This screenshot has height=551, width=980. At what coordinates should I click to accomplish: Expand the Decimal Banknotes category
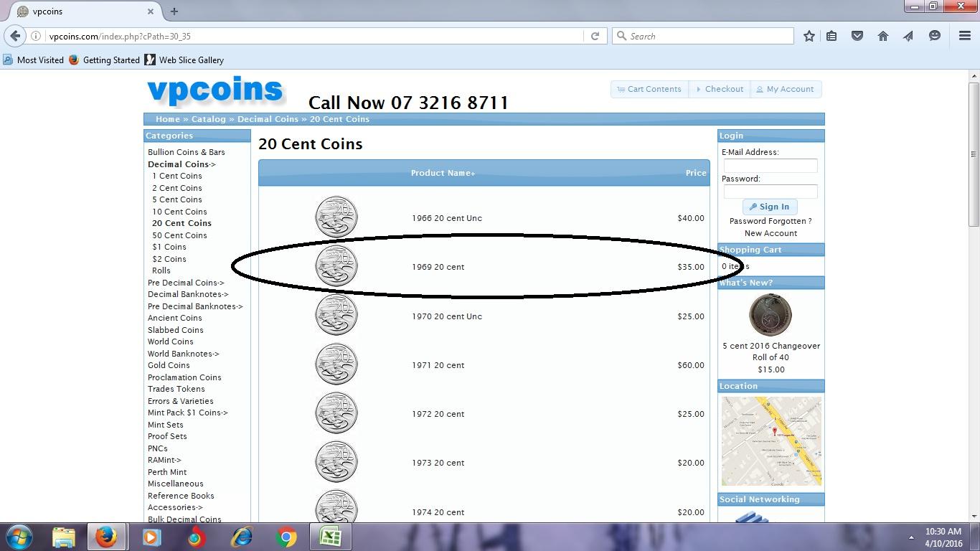(x=188, y=294)
